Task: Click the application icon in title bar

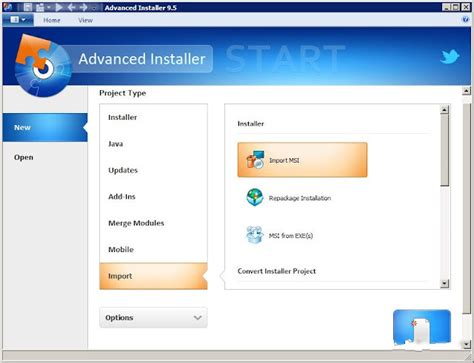Action: [x=7, y=7]
